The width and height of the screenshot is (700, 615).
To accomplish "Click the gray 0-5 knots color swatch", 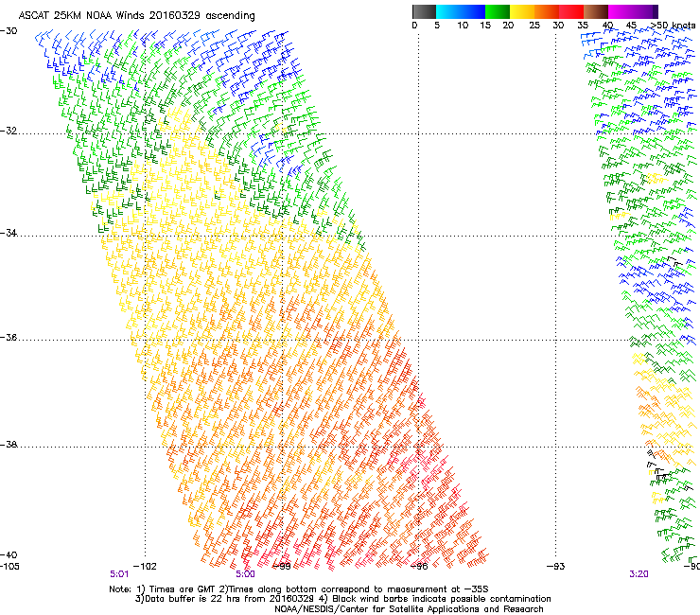I will 424,11.
